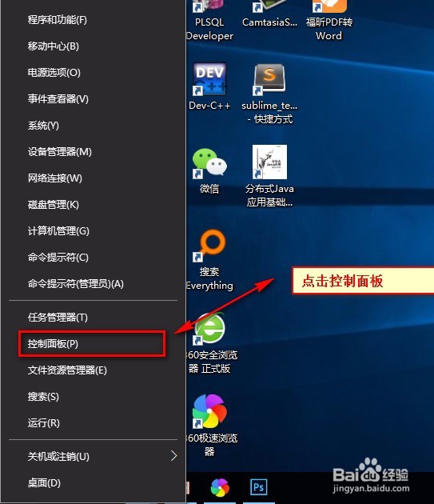Open 微信 WeChat desktop icon

pos(209,170)
